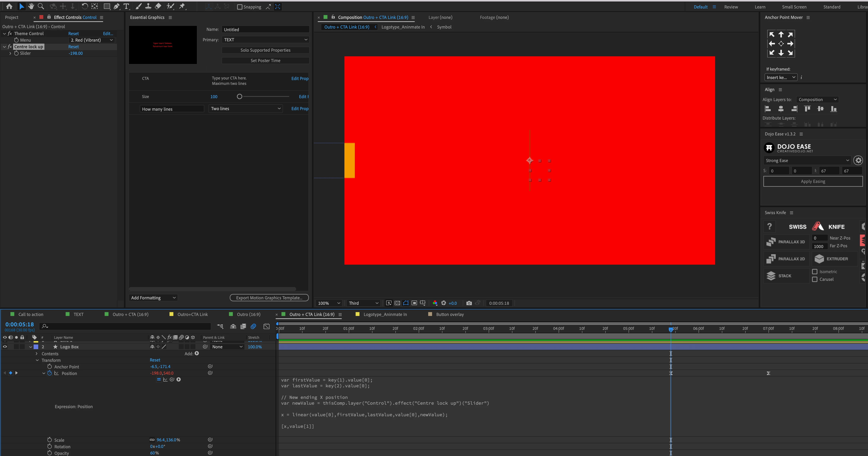The width and height of the screenshot is (868, 456).
Task: Click Align Left edges icon
Action: [768, 109]
